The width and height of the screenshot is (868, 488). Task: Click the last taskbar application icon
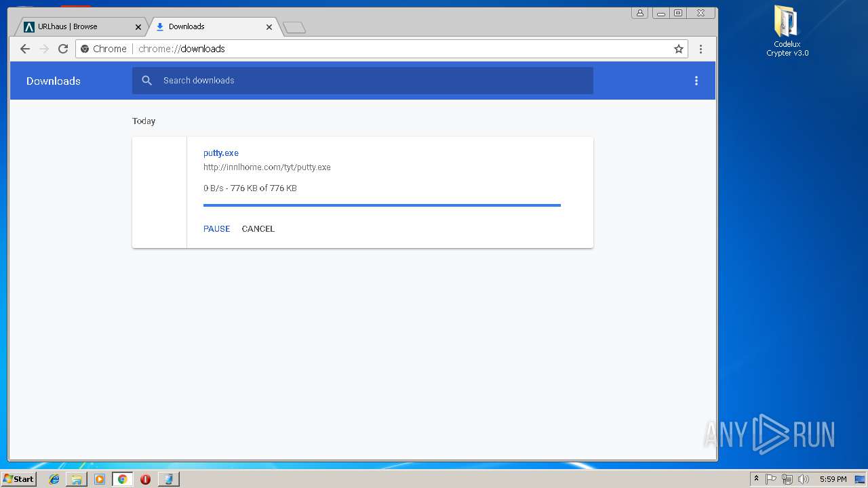pos(169,479)
